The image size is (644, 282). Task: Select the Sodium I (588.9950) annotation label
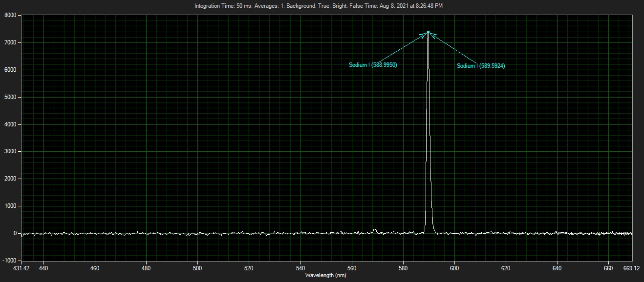point(373,65)
